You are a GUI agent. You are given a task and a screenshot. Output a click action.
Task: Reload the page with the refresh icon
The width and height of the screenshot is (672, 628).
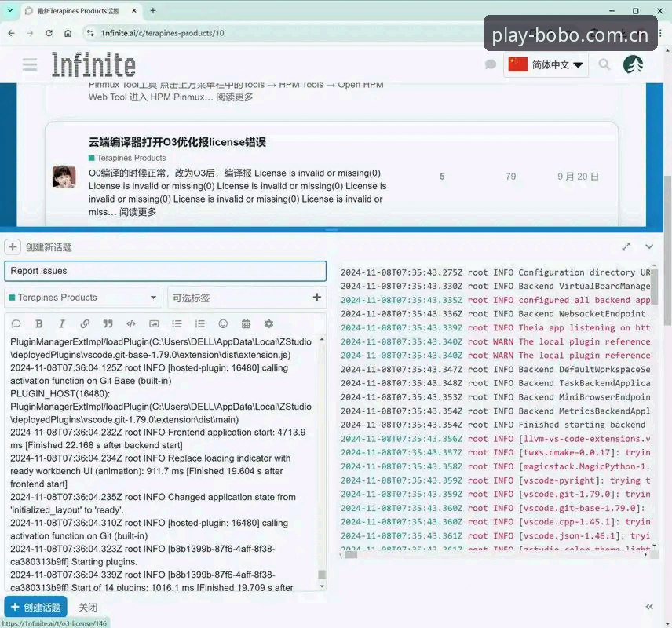(49, 33)
